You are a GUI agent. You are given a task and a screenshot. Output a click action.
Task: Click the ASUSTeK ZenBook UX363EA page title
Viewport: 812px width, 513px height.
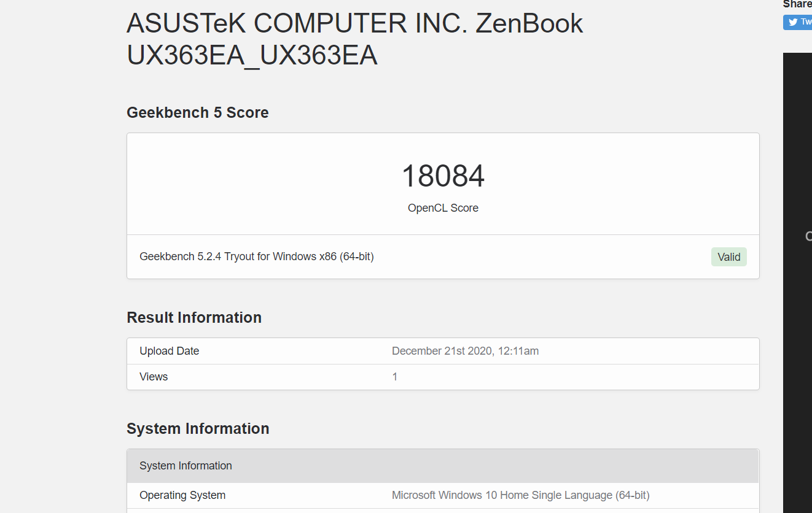pyautogui.click(x=354, y=39)
